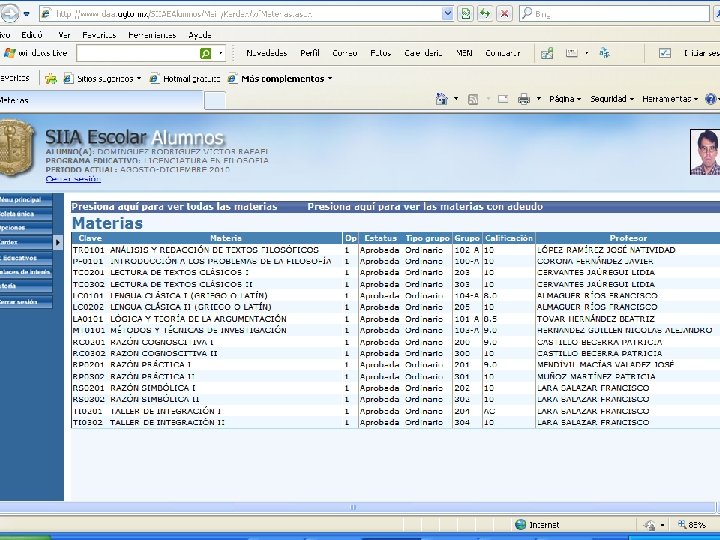720x540 pixels.
Task: Click the RAZÓN SIMBÓLICA I row
Action: pyautogui.click(x=396, y=388)
